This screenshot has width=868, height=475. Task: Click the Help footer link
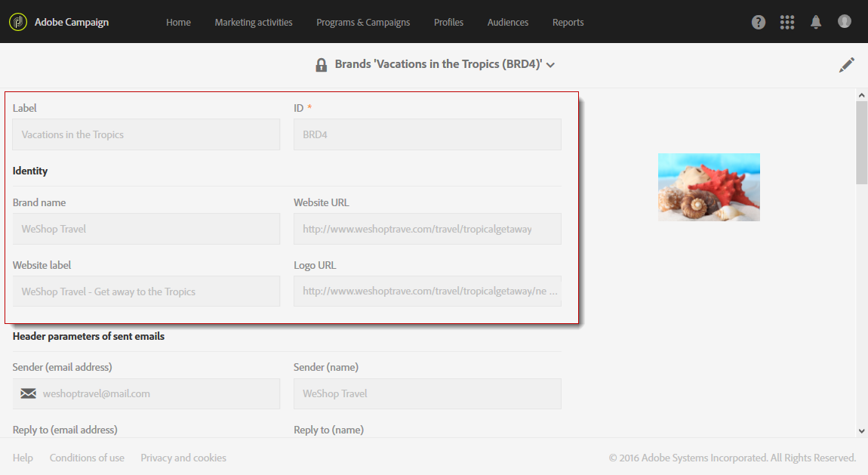[23, 458]
